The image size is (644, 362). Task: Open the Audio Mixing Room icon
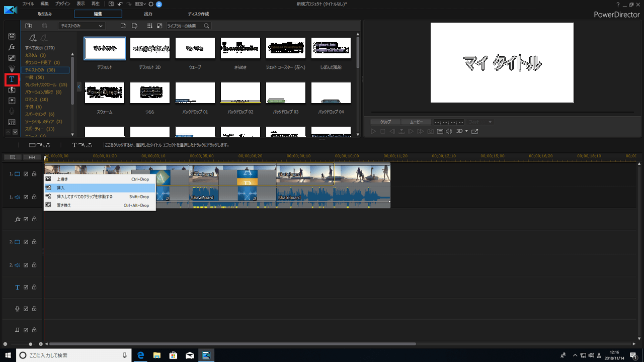(x=12, y=101)
